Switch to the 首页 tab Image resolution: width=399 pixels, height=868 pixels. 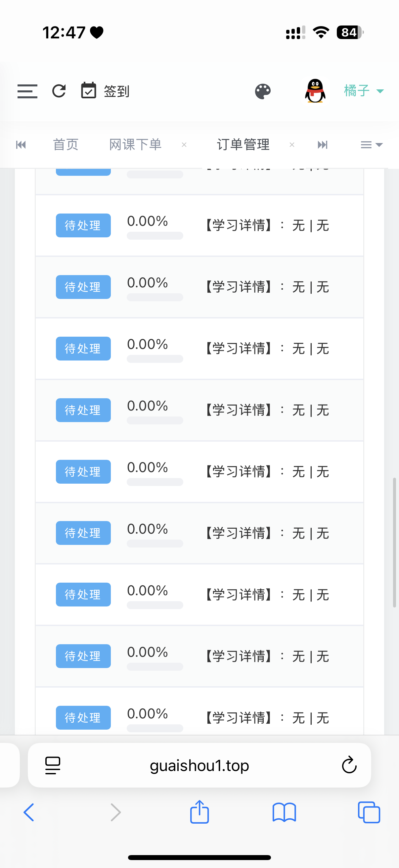coord(66,145)
